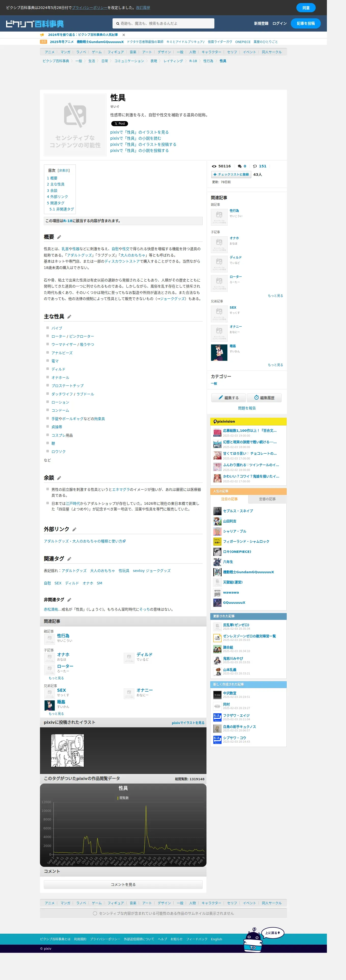Open the プライバシーポリシー link in the top notice
Screen dimensions: 346x980
(89, 8)
